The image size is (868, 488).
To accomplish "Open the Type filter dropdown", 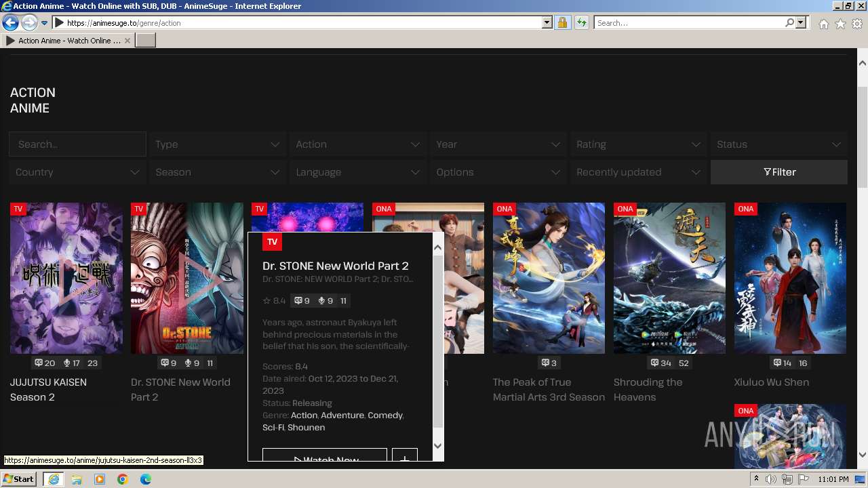I will (218, 144).
